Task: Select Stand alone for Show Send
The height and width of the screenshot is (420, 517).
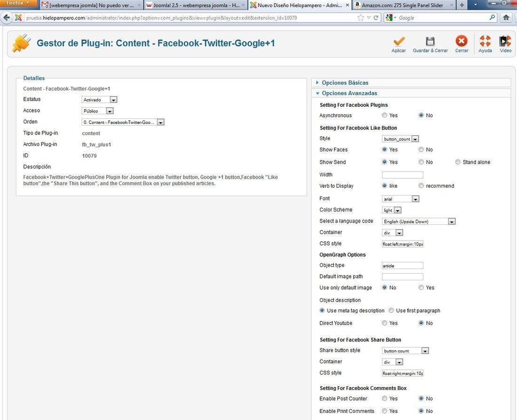Action: pyautogui.click(x=458, y=162)
